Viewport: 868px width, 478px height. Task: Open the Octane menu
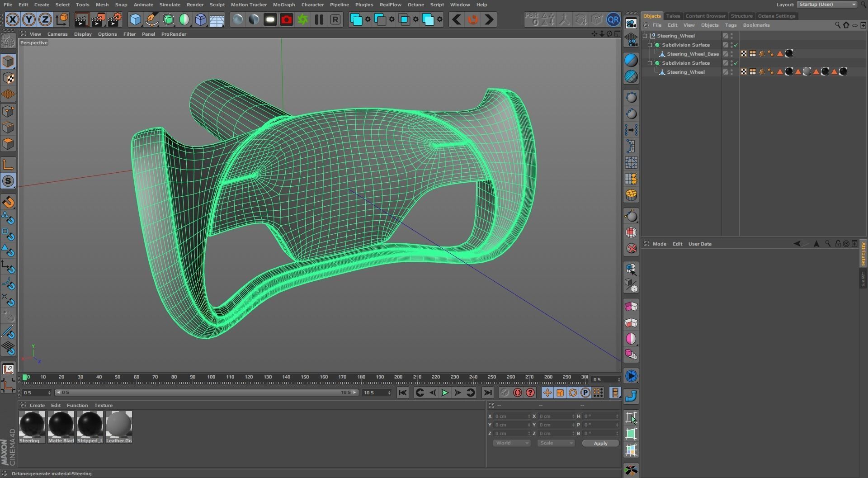click(x=415, y=5)
